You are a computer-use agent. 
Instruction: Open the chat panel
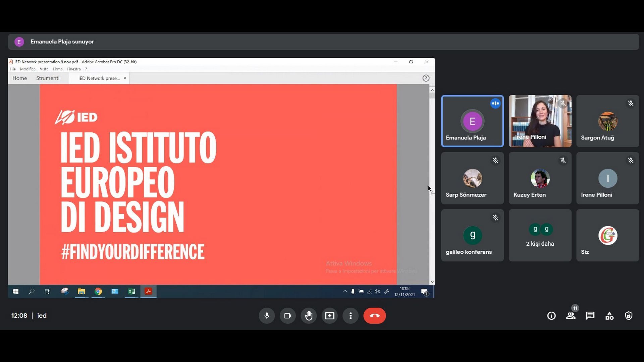(x=590, y=316)
